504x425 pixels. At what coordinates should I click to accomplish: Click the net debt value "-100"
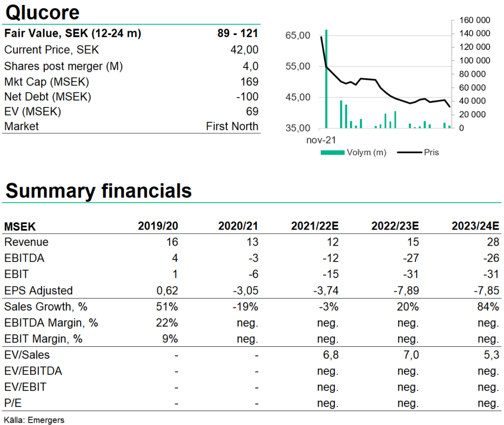247,97
